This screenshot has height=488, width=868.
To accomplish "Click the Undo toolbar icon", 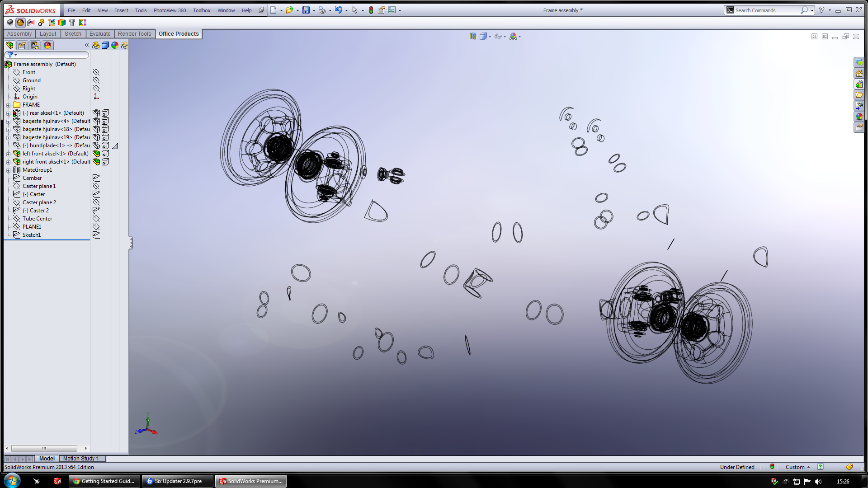I will click(338, 10).
